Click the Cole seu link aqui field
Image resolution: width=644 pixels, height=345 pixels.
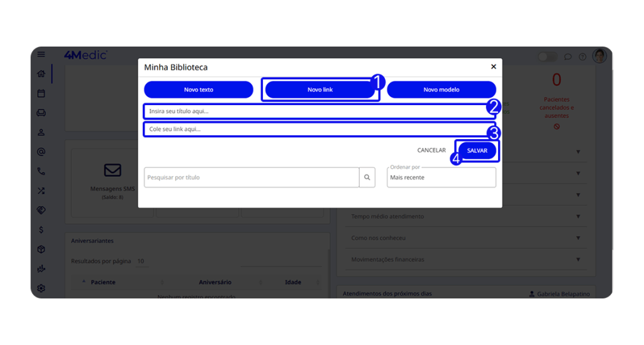pos(319,129)
